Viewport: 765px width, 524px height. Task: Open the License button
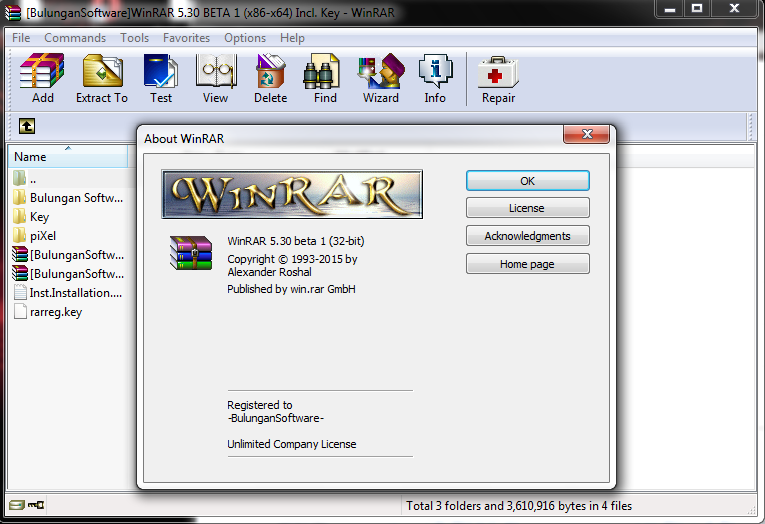click(x=527, y=208)
